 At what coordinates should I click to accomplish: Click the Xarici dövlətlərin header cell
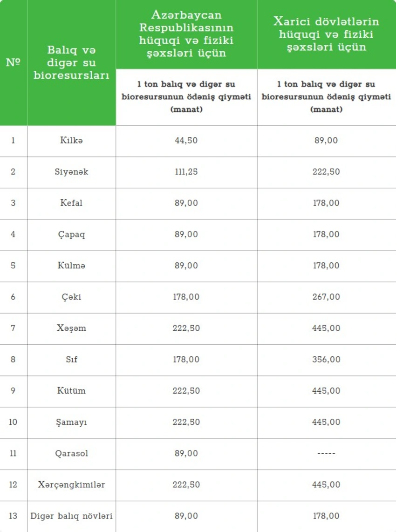[x=326, y=34]
